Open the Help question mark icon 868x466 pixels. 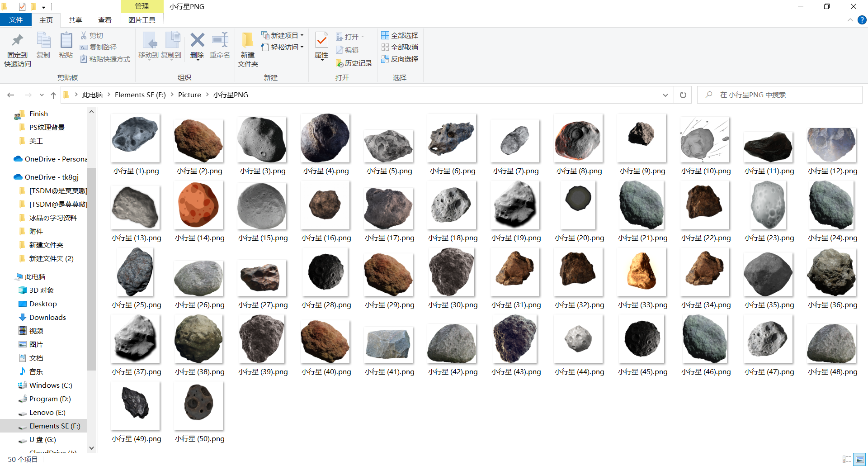[x=862, y=20]
